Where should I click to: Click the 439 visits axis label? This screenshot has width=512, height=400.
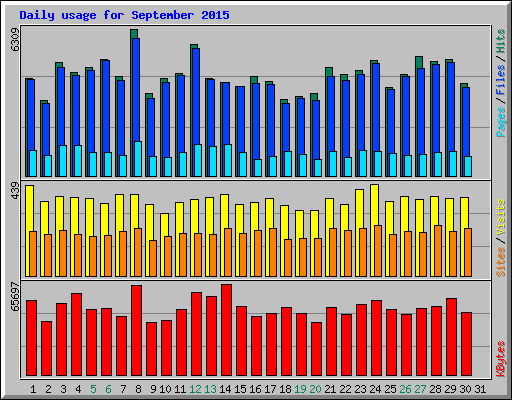[x=15, y=191]
